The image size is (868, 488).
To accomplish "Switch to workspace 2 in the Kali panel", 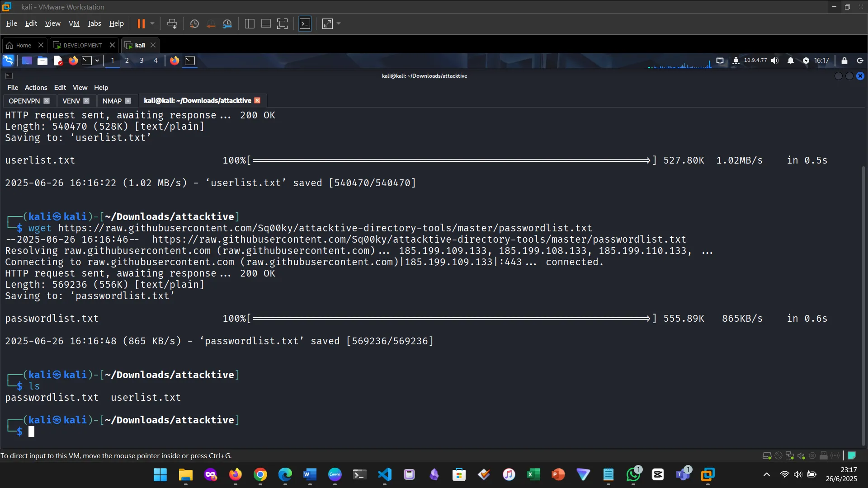I will pyautogui.click(x=127, y=60).
